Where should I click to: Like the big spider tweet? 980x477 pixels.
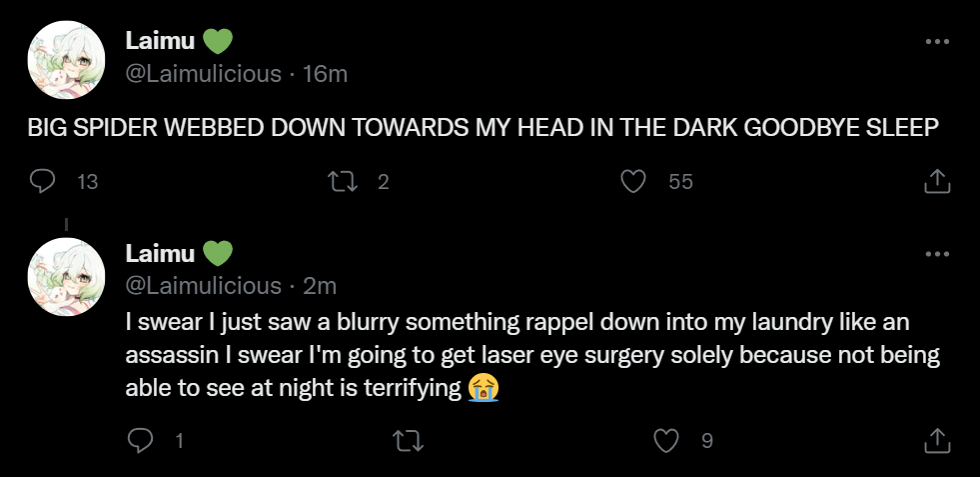(632, 181)
